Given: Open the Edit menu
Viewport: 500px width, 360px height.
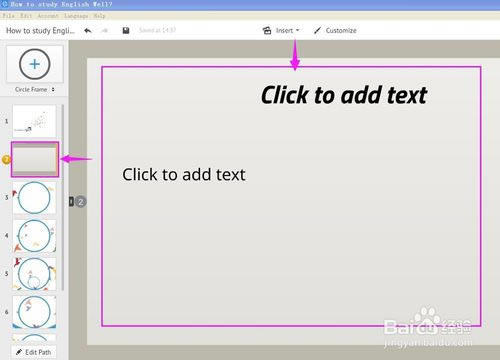Looking at the screenshot, I should tap(26, 16).
